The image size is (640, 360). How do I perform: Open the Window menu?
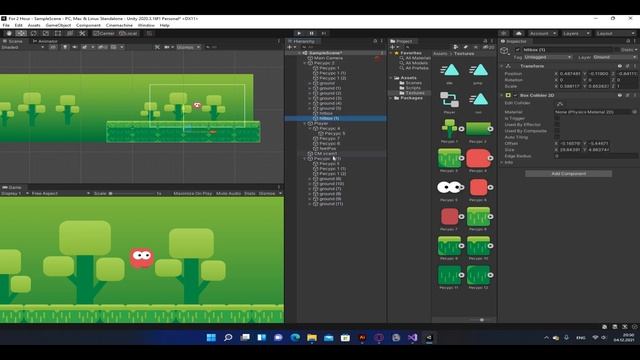point(146,25)
